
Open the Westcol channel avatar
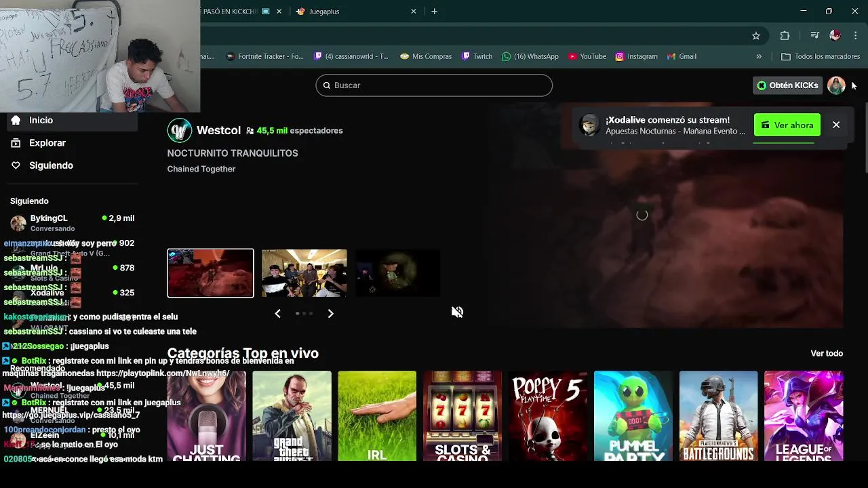click(x=180, y=131)
